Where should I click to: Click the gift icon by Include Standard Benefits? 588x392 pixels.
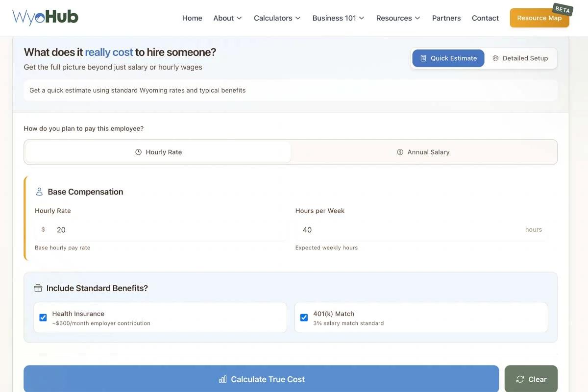point(38,288)
